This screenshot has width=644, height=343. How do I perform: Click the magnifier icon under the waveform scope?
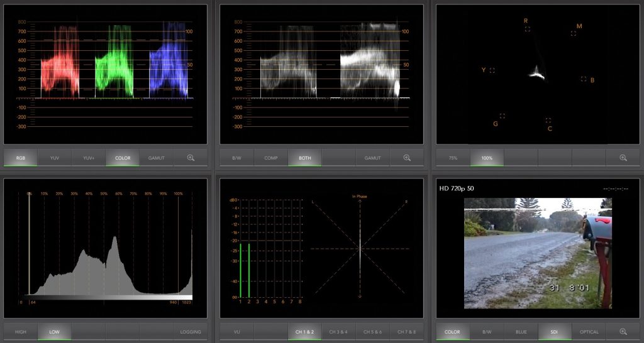point(407,158)
